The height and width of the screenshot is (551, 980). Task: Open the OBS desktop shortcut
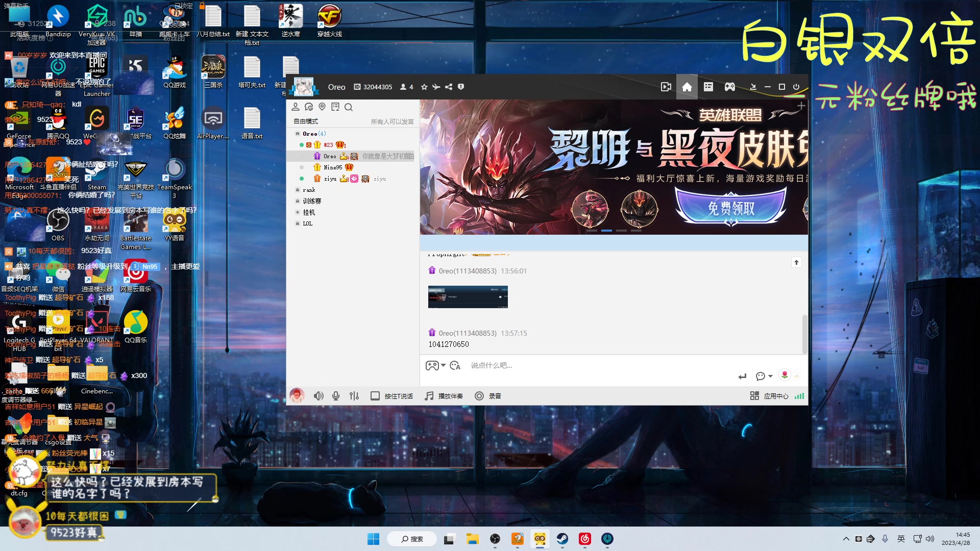pyautogui.click(x=58, y=225)
